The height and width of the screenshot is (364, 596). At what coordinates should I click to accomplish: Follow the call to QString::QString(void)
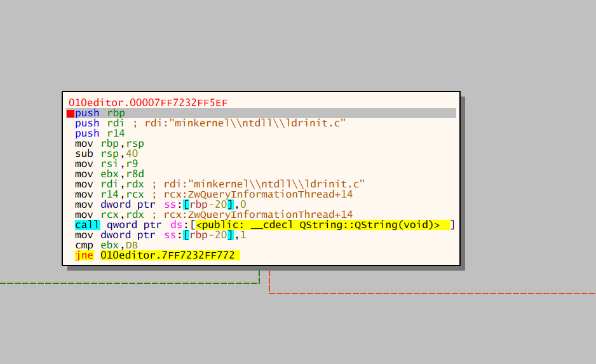tap(323, 225)
